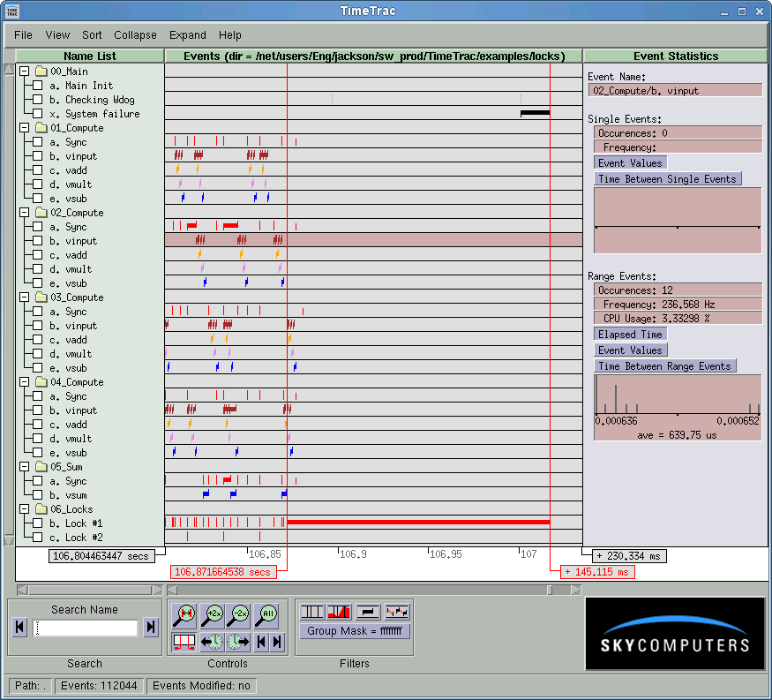
Task: Check the 'b. Checking Wdog' checkbox
Action: pyautogui.click(x=37, y=100)
